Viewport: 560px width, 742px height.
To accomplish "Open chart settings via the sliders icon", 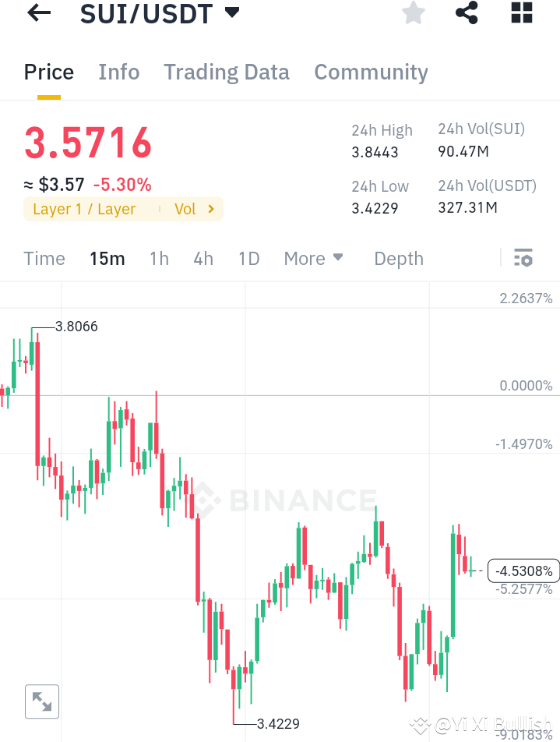I will coord(523,257).
